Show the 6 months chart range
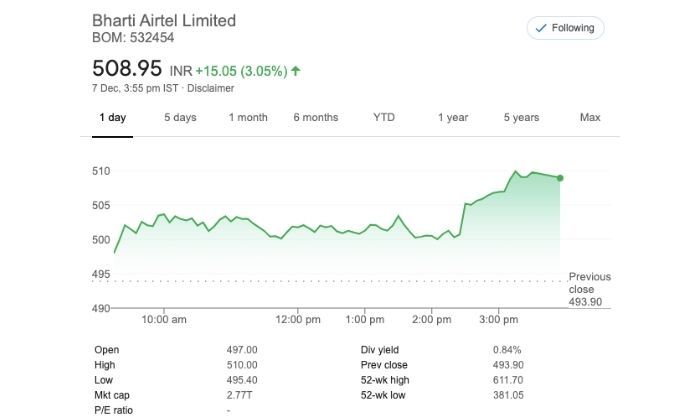 pyautogui.click(x=316, y=118)
